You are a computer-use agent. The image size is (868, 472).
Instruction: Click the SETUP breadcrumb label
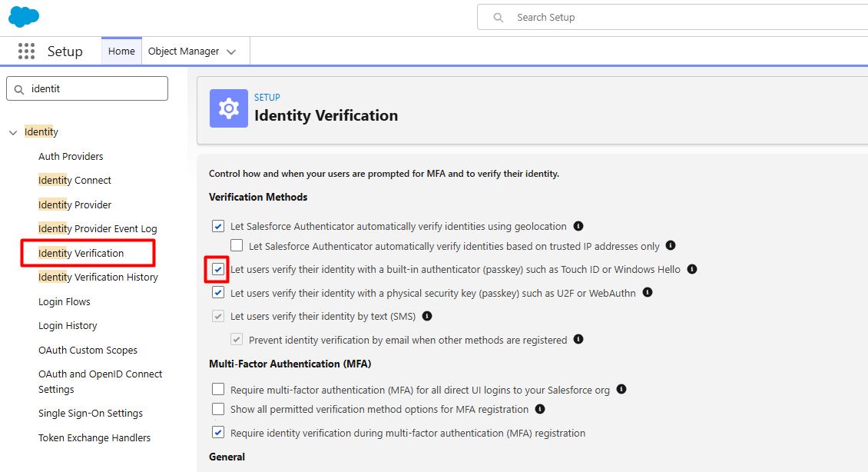[x=267, y=97]
